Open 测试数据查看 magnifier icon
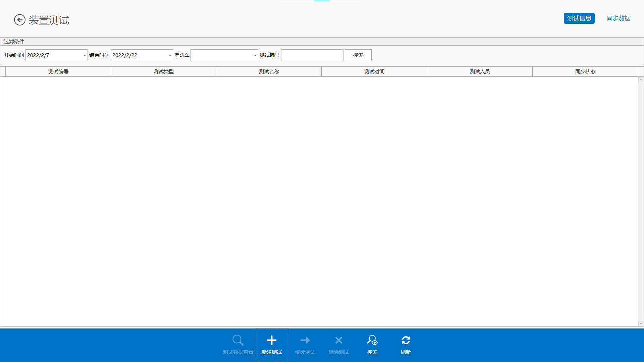Screen dimensions: 644x362 pyautogui.click(x=238, y=340)
